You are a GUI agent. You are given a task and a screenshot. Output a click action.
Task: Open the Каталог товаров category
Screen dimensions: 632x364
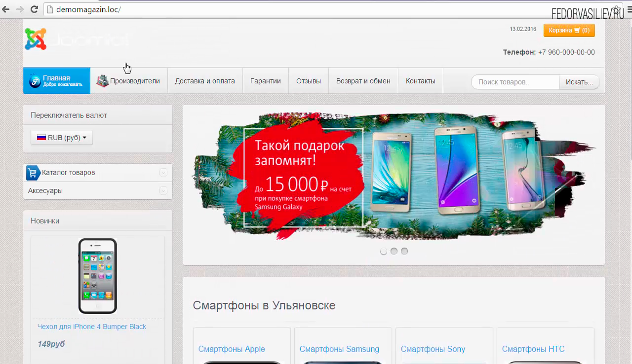68,173
